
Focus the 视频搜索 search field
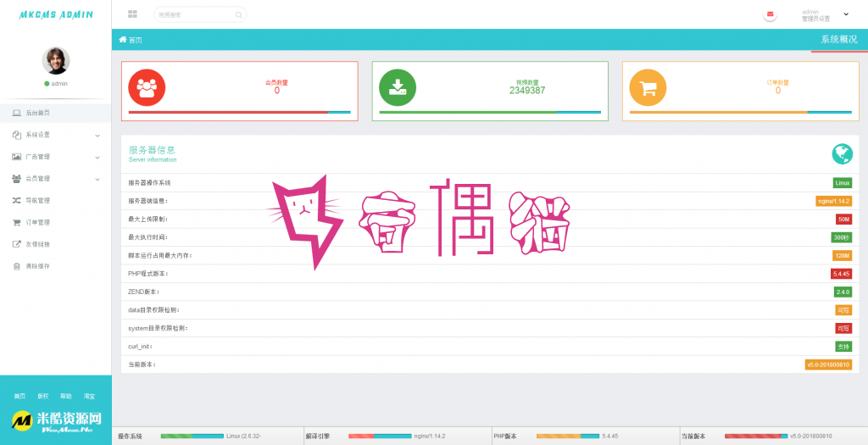pos(200,15)
